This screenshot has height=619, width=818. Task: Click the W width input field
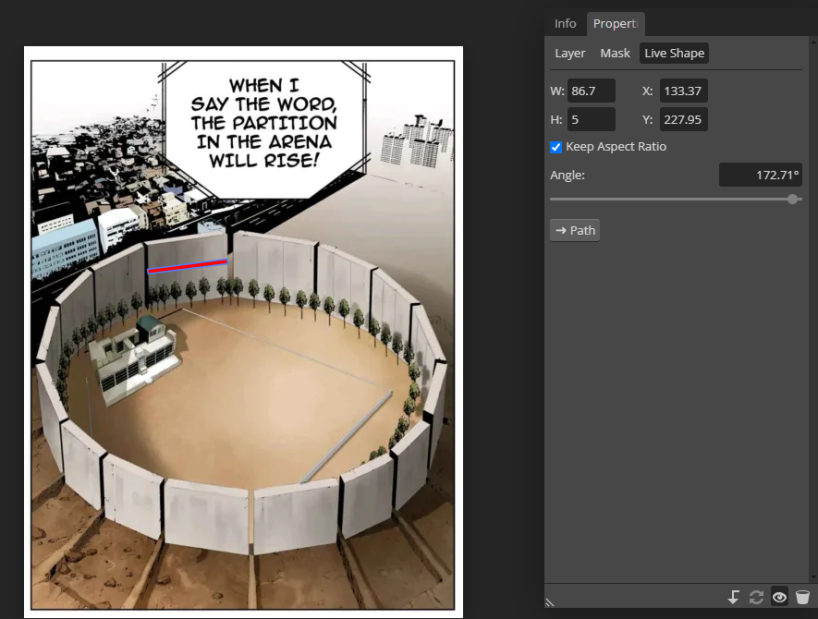pyautogui.click(x=591, y=91)
